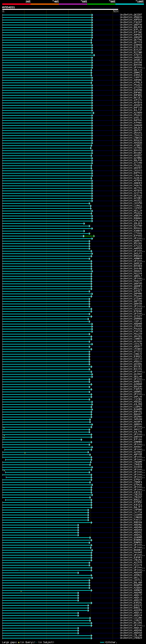This screenshot has height=644, width=146.
Task: Select the AV554221 query label
Action: (8, 8)
